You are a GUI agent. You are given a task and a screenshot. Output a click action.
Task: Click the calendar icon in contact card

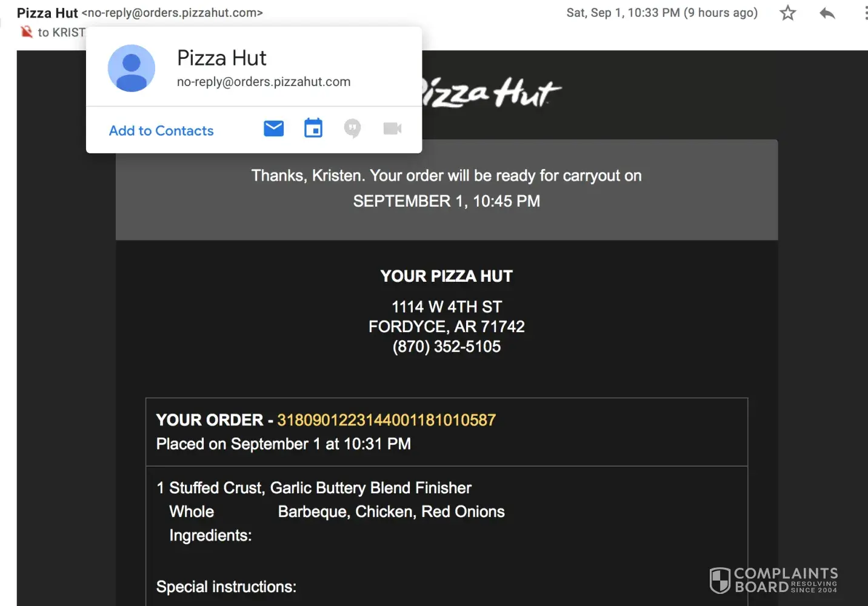(313, 128)
